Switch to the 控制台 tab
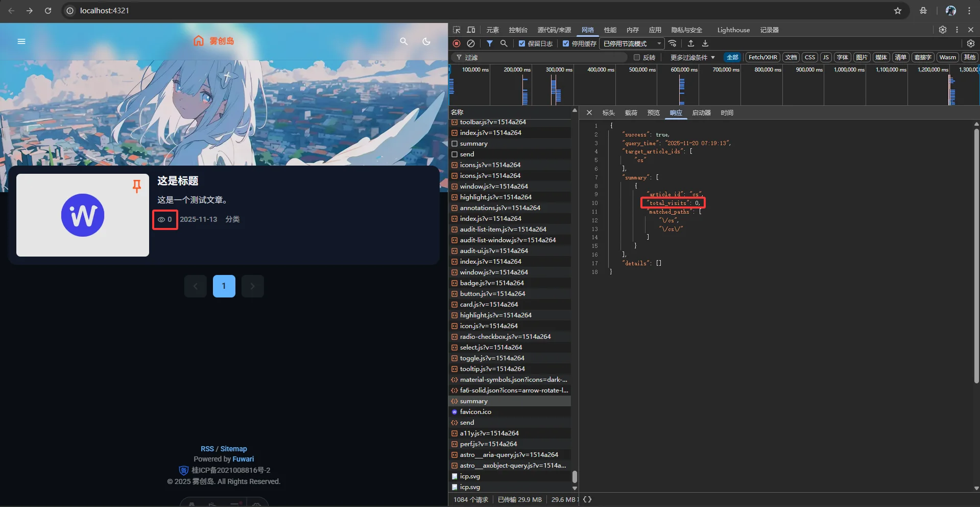 pyautogui.click(x=518, y=30)
